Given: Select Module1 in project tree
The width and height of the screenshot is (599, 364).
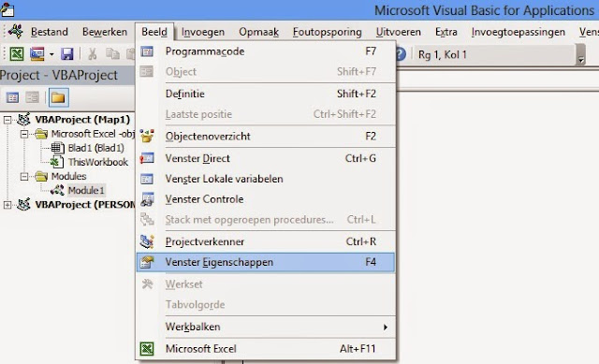Looking at the screenshot, I should (x=86, y=190).
